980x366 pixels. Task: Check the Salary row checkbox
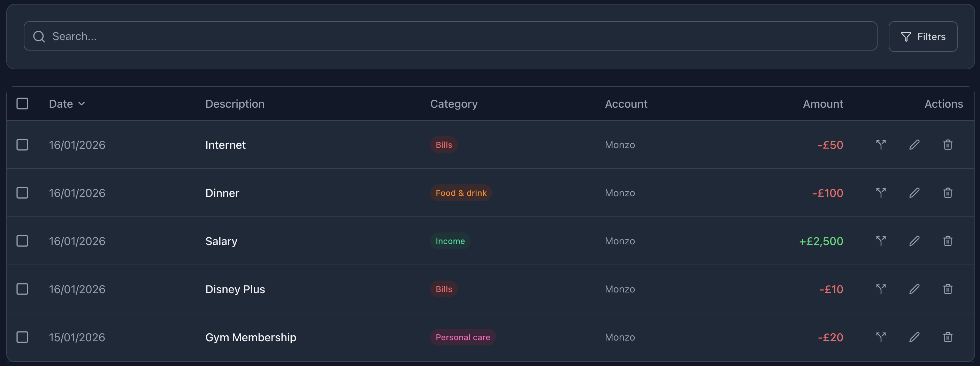coord(22,241)
